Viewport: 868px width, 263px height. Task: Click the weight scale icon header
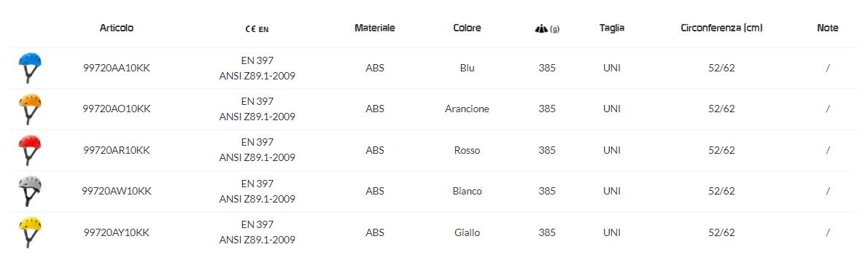547,28
